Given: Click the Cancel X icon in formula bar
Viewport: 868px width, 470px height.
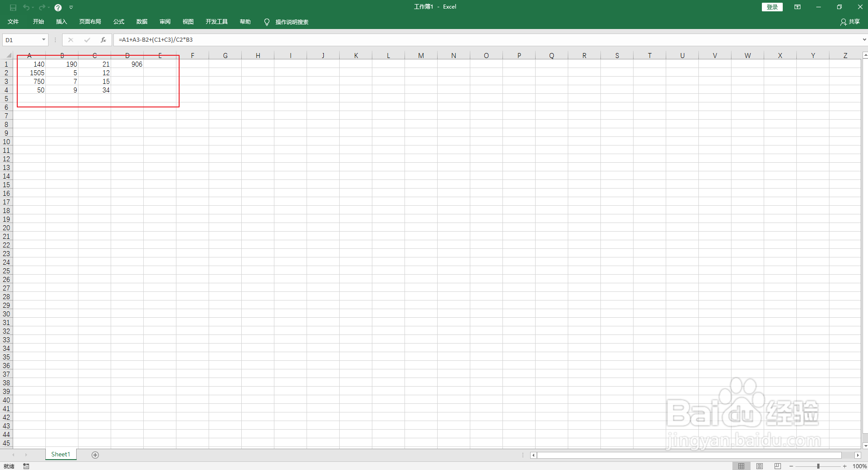Looking at the screenshot, I should pos(71,40).
